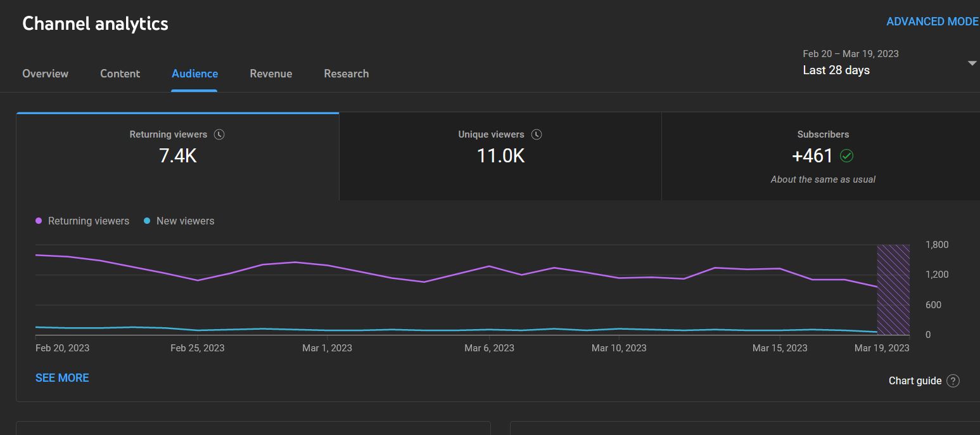Select the Audience tab
The image size is (980, 435).
[x=194, y=74]
